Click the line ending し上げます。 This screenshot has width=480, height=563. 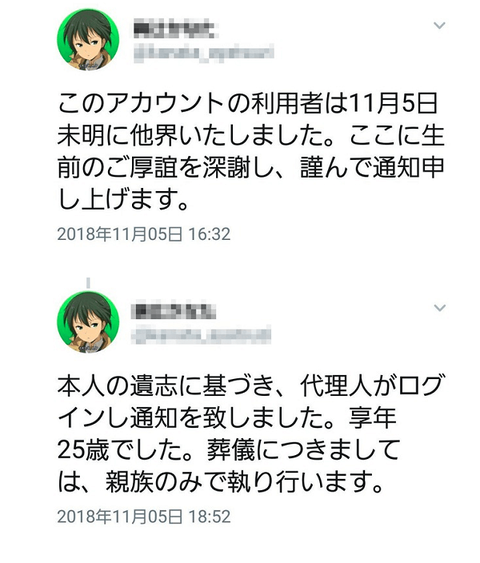click(x=123, y=200)
